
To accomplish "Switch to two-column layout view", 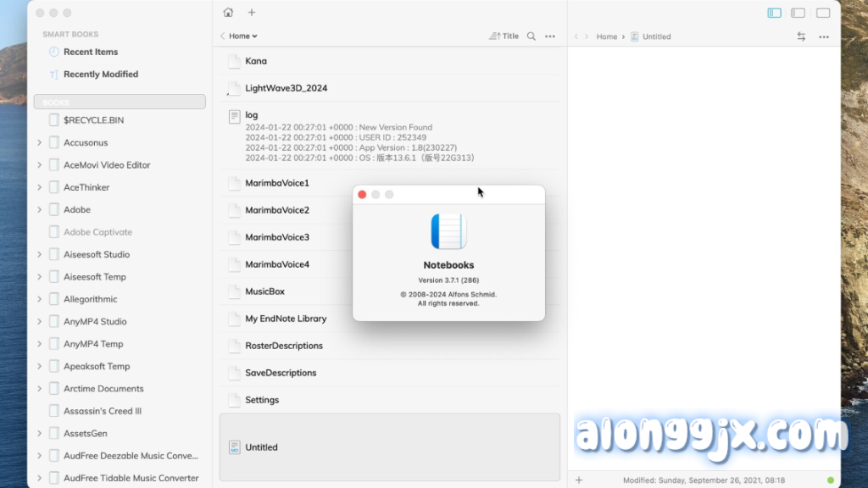I will [x=798, y=13].
